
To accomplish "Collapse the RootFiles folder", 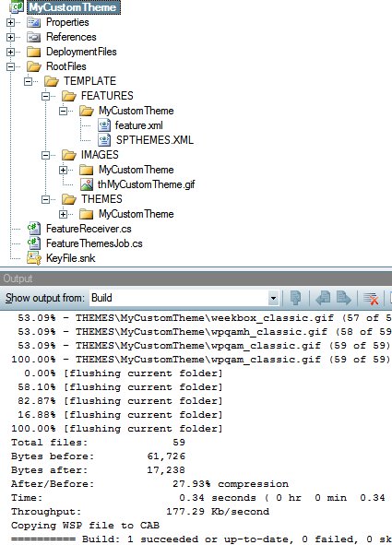I will (x=10, y=66).
